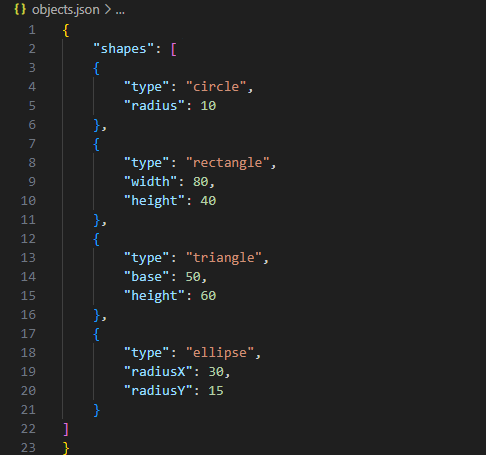Select line number 12 in gutter
486x455 pixels.
pos(28,239)
